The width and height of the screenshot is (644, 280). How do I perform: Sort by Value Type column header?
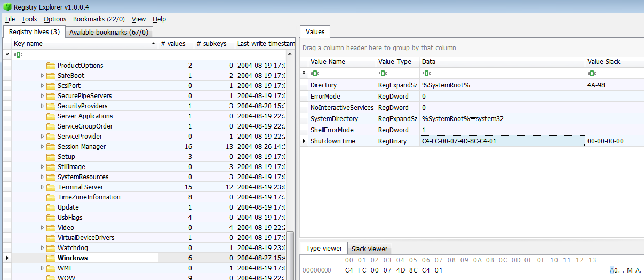pyautogui.click(x=397, y=62)
